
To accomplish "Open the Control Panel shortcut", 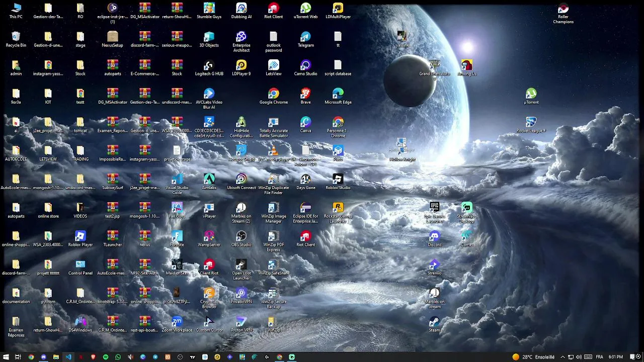I will point(80,267).
